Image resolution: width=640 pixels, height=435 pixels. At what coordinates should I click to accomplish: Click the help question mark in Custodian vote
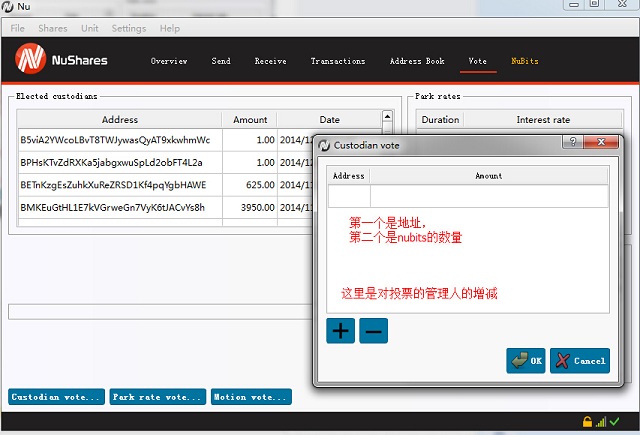coord(573,142)
